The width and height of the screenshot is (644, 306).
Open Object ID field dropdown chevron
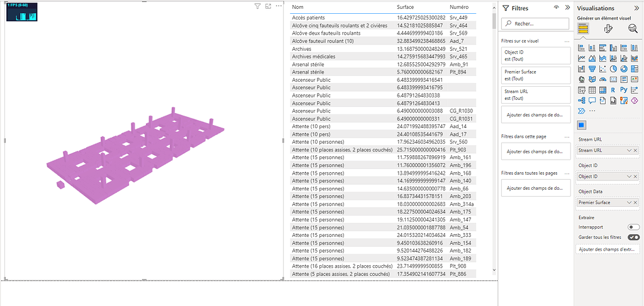(629, 177)
